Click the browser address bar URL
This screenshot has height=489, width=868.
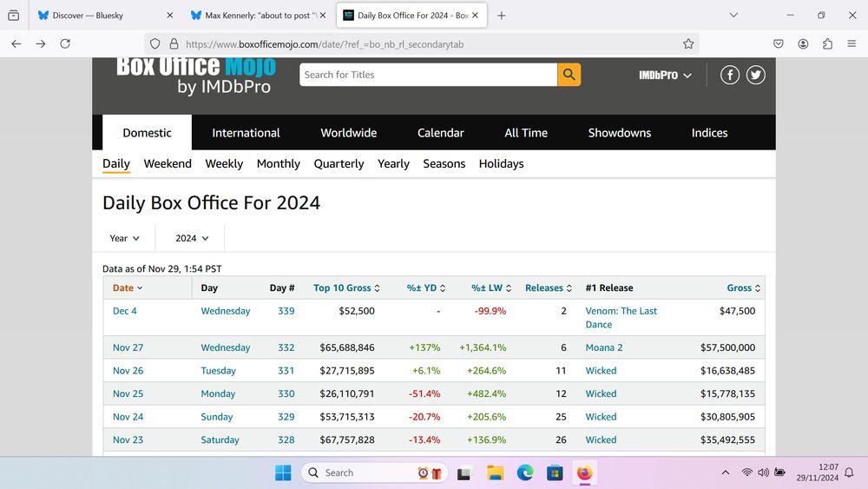click(325, 44)
